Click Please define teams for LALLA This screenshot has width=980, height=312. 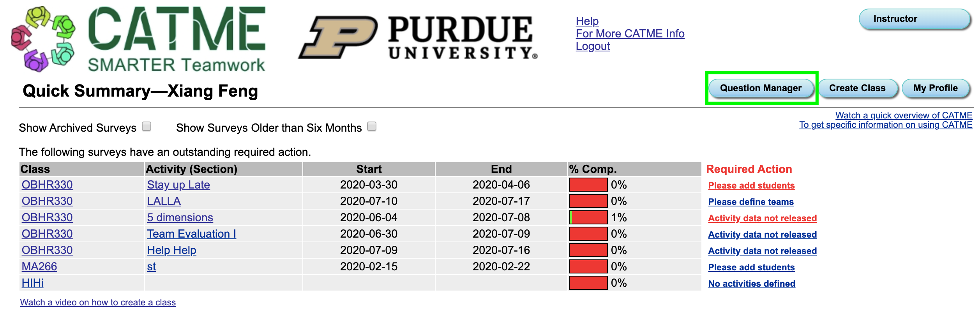point(750,202)
